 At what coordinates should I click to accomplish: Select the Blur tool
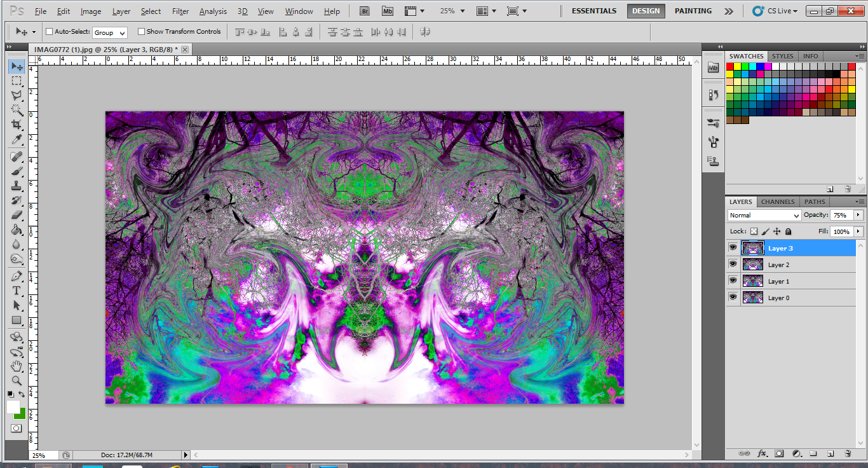pyautogui.click(x=17, y=244)
